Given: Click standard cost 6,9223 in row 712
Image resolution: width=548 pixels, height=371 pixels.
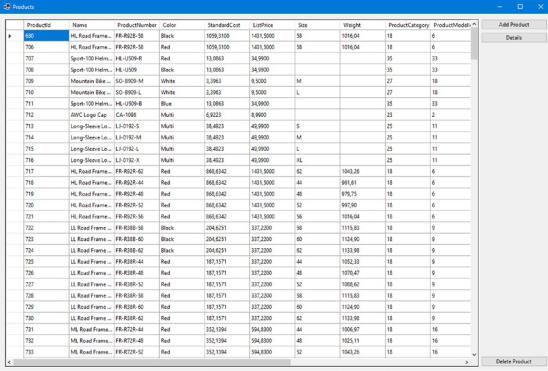Looking at the screenshot, I should pos(227,115).
